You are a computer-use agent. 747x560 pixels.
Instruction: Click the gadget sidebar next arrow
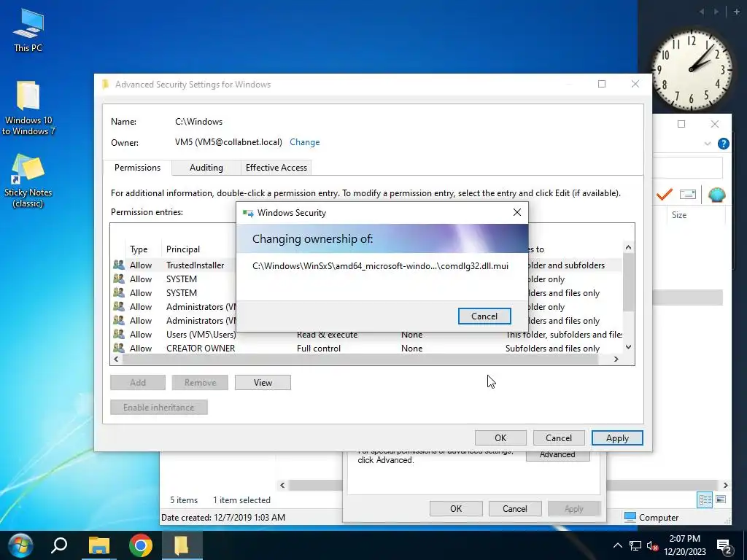[x=716, y=12]
